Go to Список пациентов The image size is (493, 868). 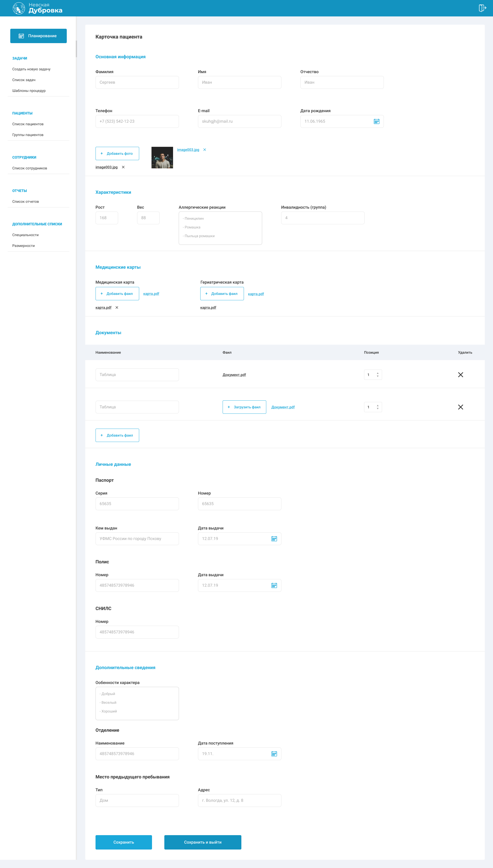(x=28, y=124)
